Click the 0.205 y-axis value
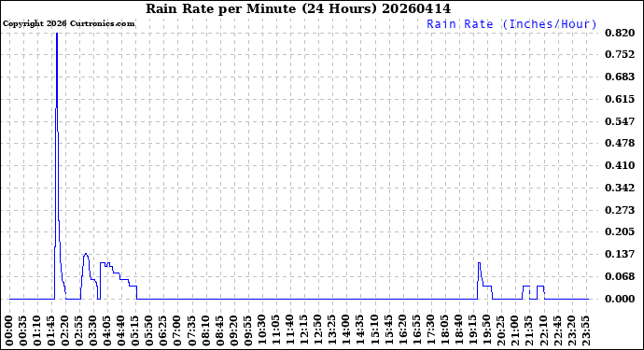Image resolution: width=644 pixels, height=350 pixels. pos(620,232)
